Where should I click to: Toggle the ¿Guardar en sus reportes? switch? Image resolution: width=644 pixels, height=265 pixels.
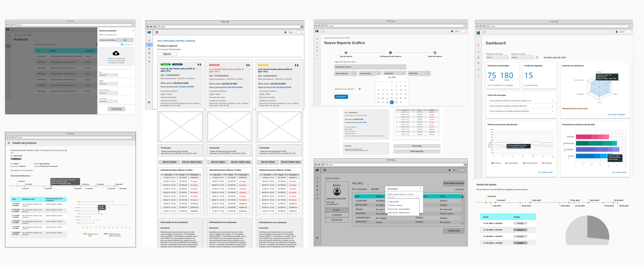359,89
